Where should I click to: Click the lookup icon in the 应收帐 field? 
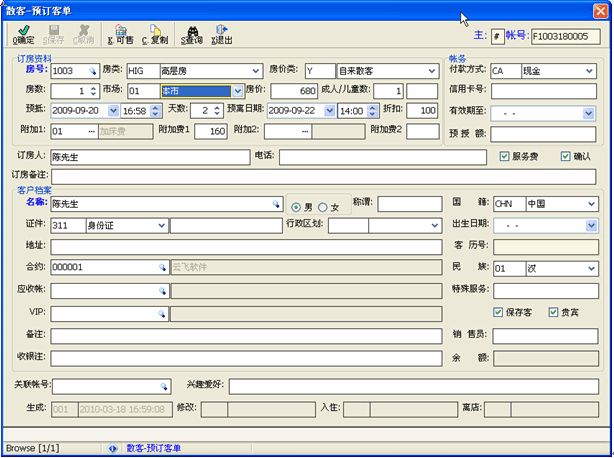click(162, 291)
